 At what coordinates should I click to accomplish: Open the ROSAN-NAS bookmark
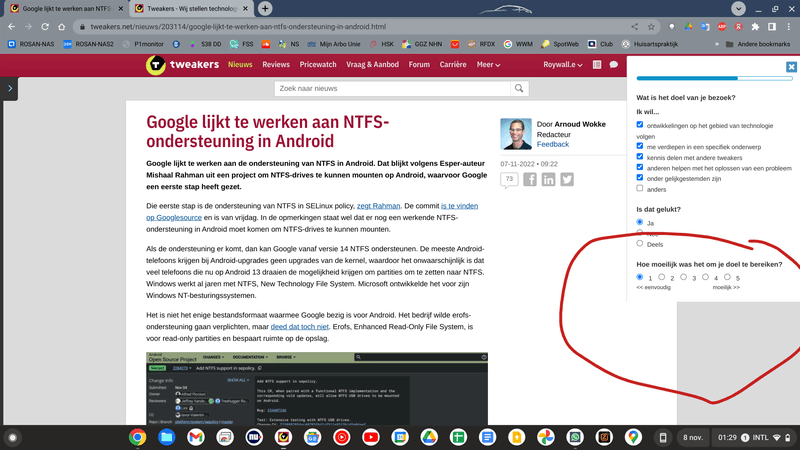(31, 44)
